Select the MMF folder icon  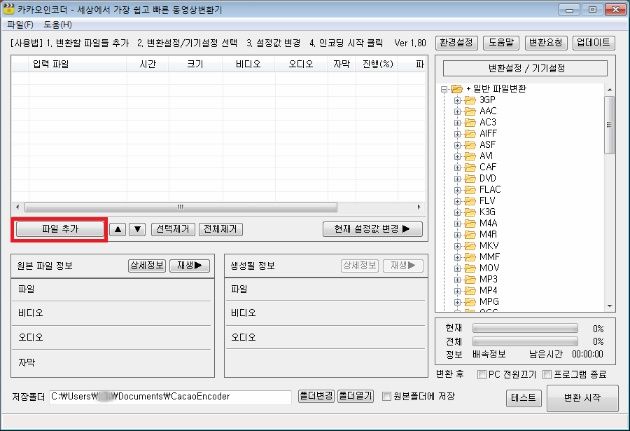click(x=470, y=257)
